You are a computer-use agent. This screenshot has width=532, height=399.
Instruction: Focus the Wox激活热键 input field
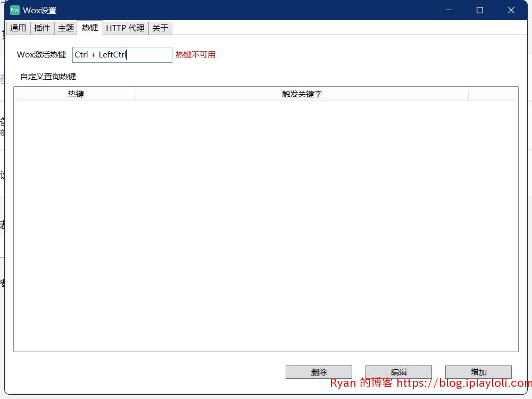pos(122,55)
